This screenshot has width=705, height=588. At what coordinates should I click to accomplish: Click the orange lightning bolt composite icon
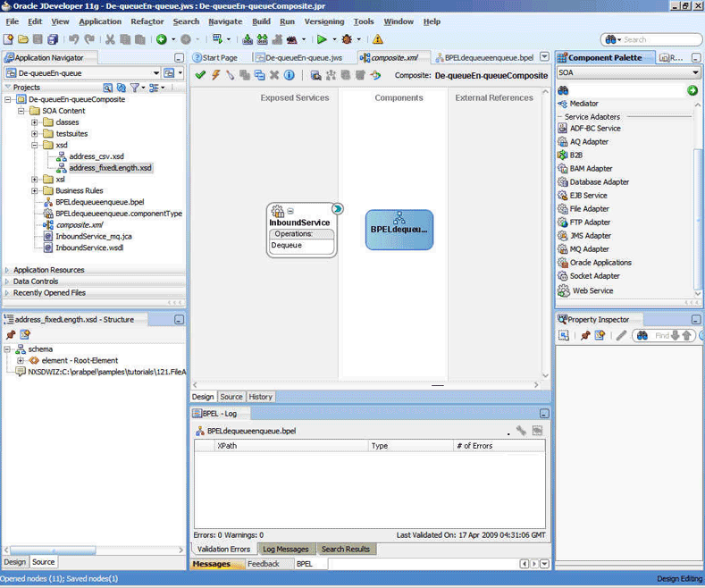(216, 75)
